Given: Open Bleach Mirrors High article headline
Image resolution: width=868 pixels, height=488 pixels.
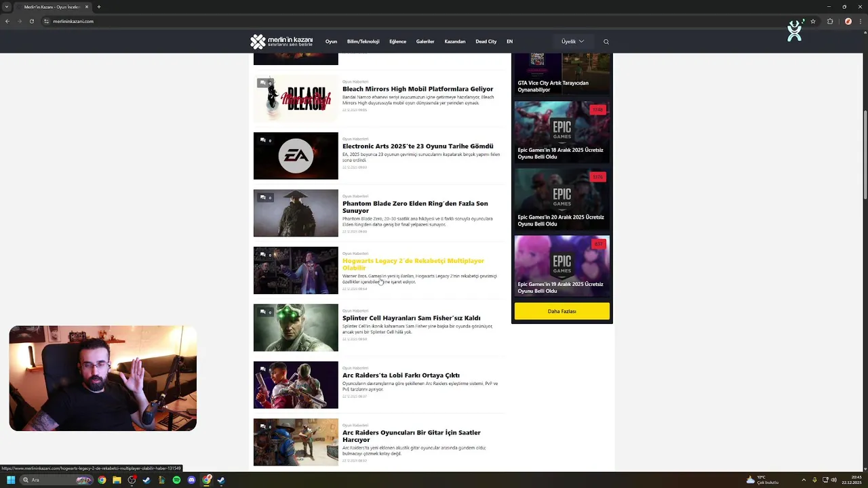Looking at the screenshot, I should coord(418,89).
